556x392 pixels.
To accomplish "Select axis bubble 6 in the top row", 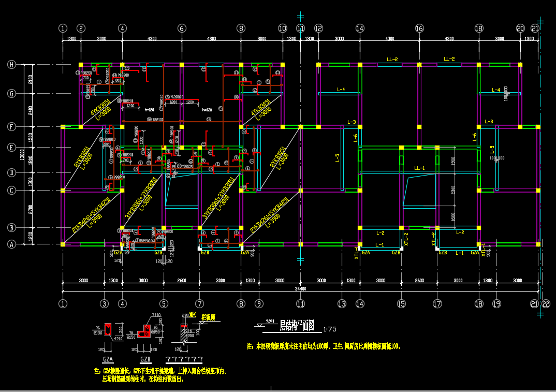I will coord(182,28).
